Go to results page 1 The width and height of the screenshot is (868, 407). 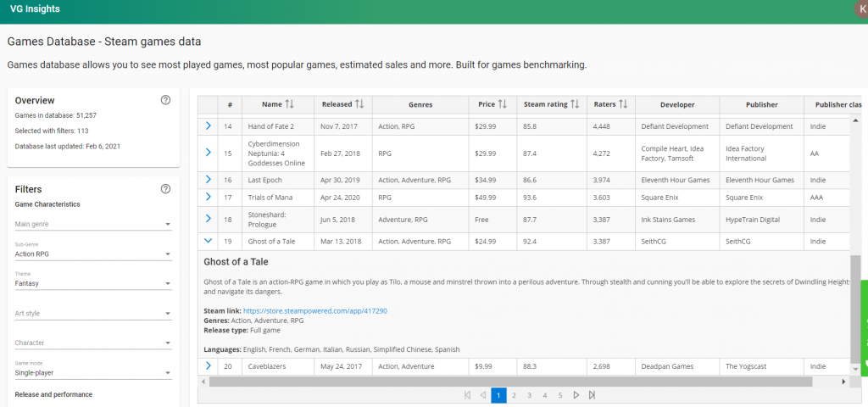click(x=498, y=395)
